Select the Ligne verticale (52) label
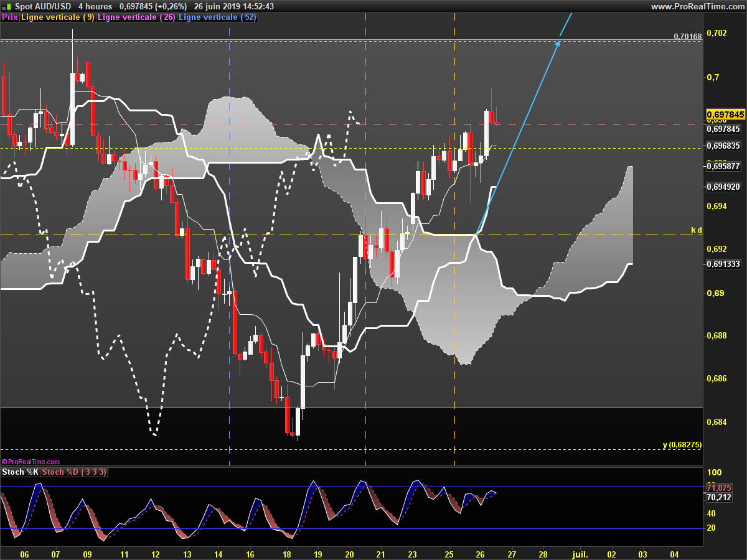 217,17
